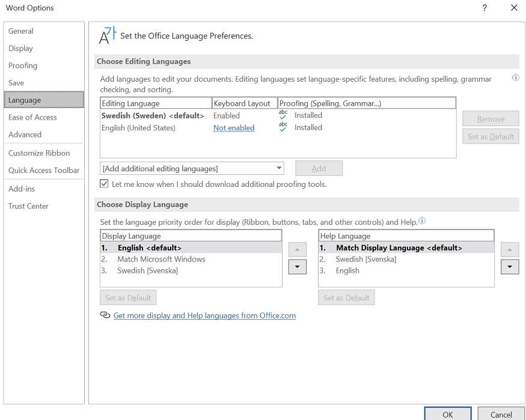Click the Help Language list header
Image resolution: width=526 pixels, height=420 pixels.
point(406,236)
